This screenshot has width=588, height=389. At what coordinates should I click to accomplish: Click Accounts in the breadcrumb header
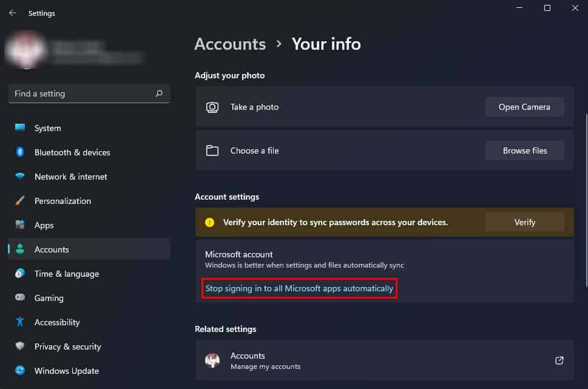(x=230, y=44)
